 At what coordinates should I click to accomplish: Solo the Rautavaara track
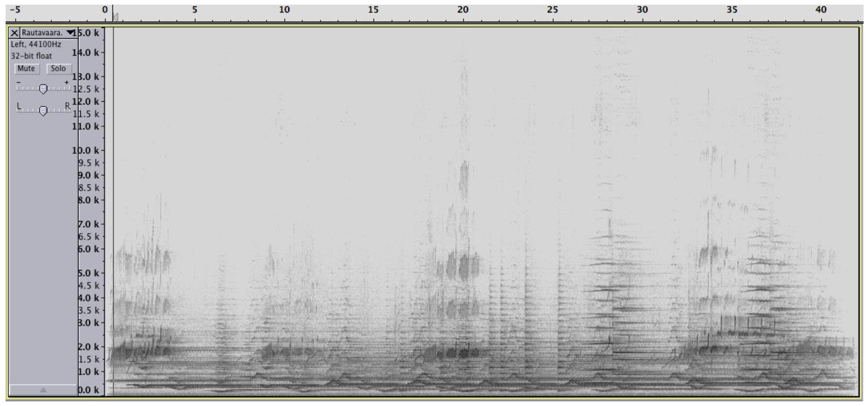[59, 68]
